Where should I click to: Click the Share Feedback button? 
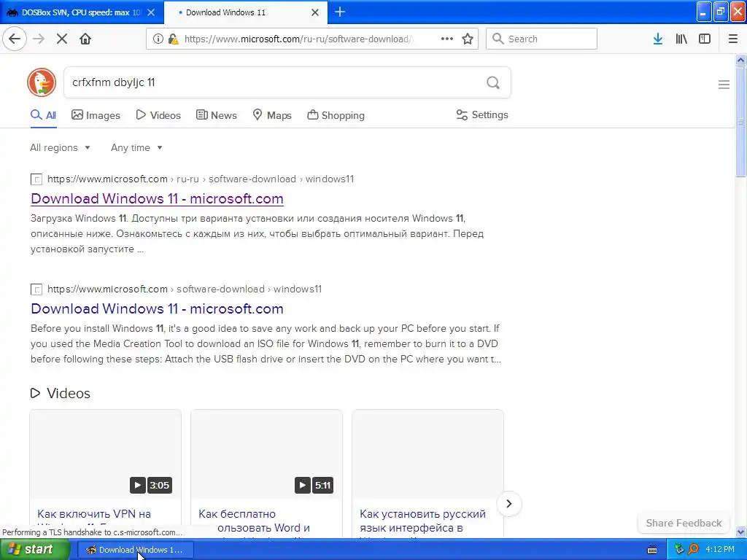(x=684, y=523)
